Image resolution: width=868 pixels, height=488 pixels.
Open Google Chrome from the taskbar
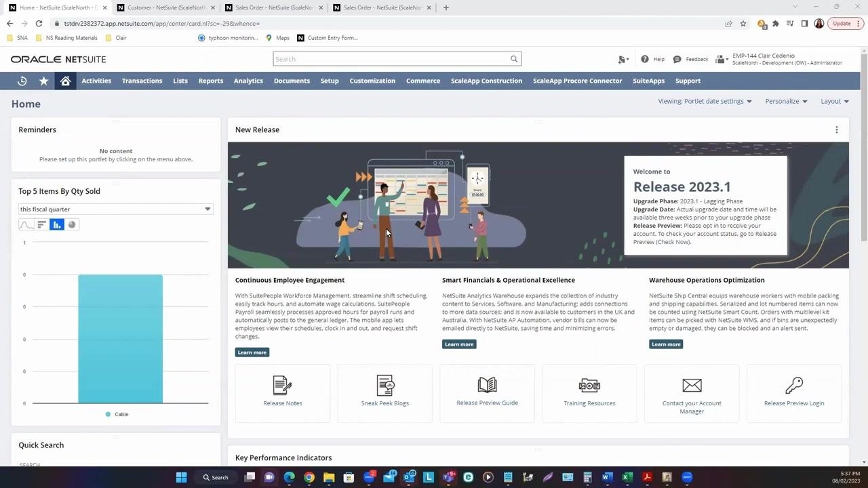click(309, 477)
